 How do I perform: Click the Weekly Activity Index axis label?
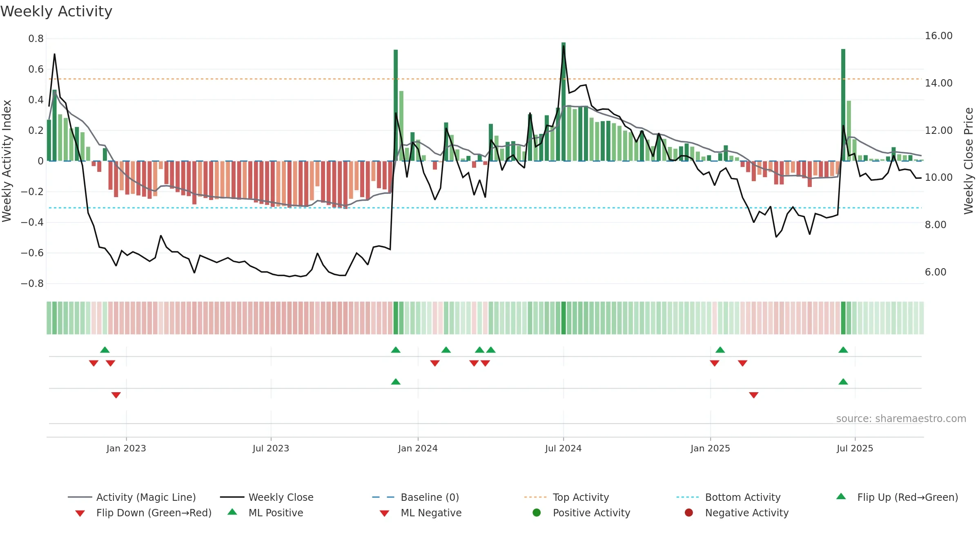(7, 161)
